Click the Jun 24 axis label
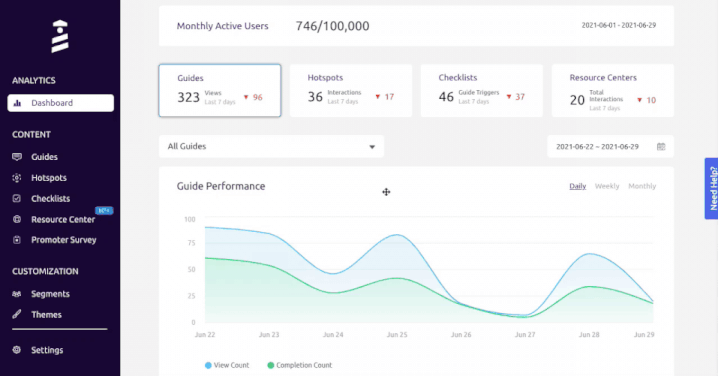The width and height of the screenshot is (718, 376). [333, 335]
